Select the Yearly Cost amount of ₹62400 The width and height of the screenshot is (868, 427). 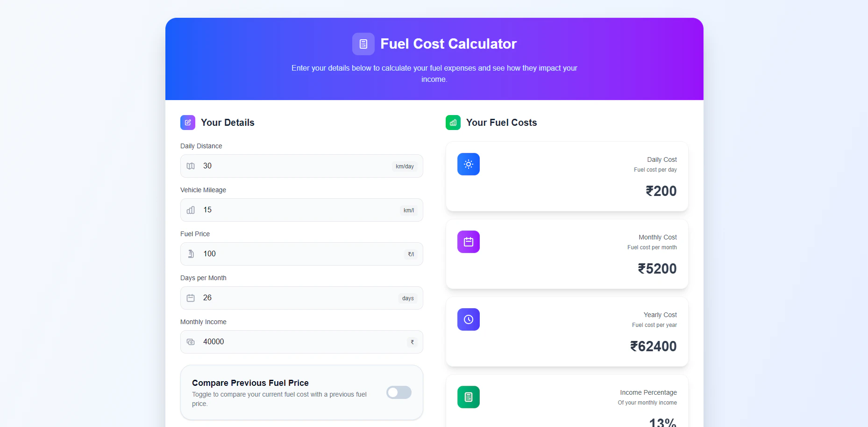653,346
